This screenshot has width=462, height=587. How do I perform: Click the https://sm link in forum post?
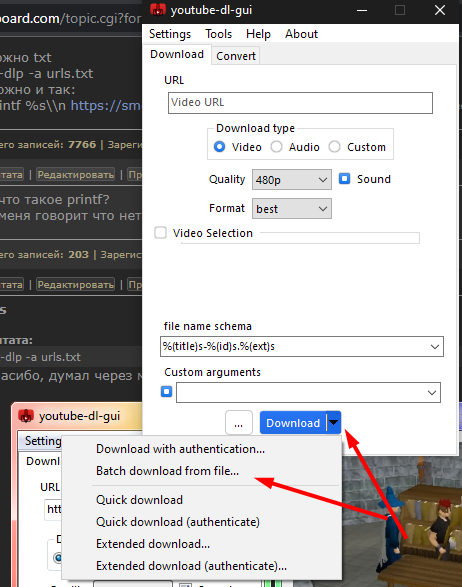click(x=106, y=106)
